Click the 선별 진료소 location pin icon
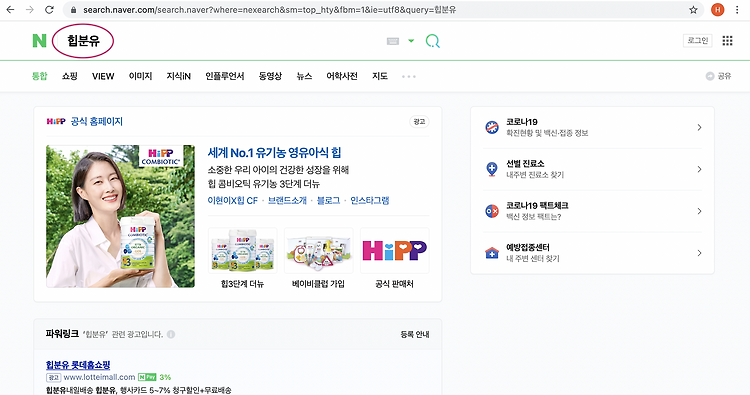This screenshot has width=750, height=395. point(492,169)
